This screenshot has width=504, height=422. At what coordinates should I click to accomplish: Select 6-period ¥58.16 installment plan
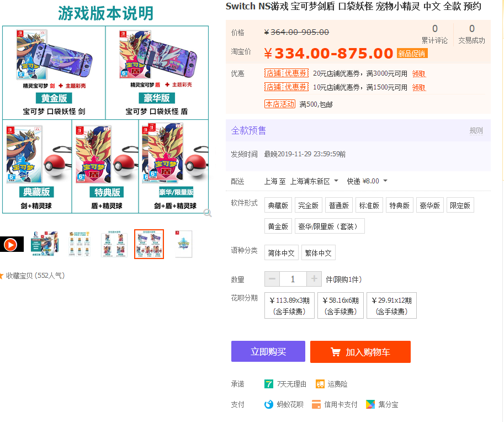341,305
